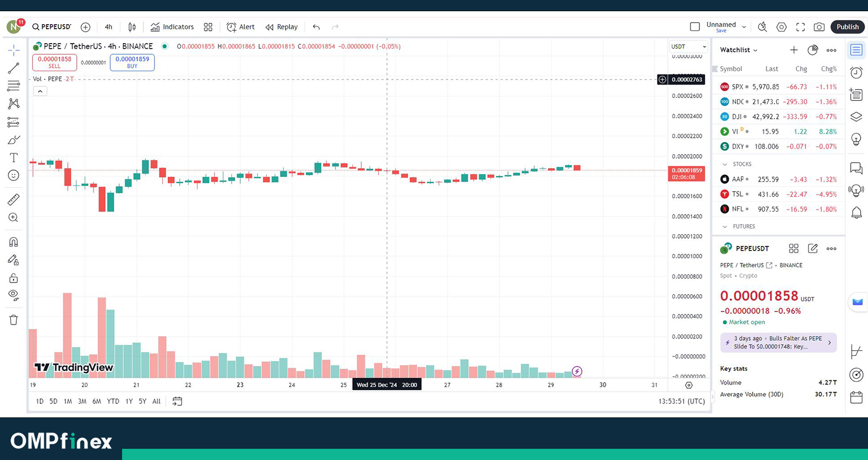This screenshot has height=460, width=868.
Task: Take a chart snapshot with camera icon
Action: coord(819,27)
